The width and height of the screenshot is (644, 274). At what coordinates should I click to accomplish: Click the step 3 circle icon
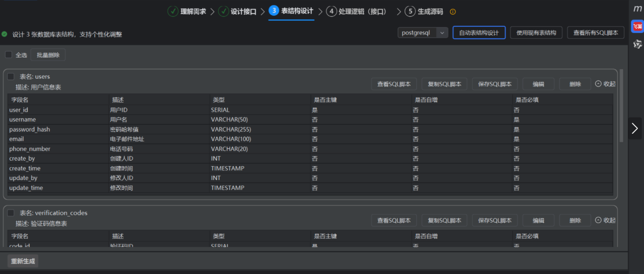point(274,11)
